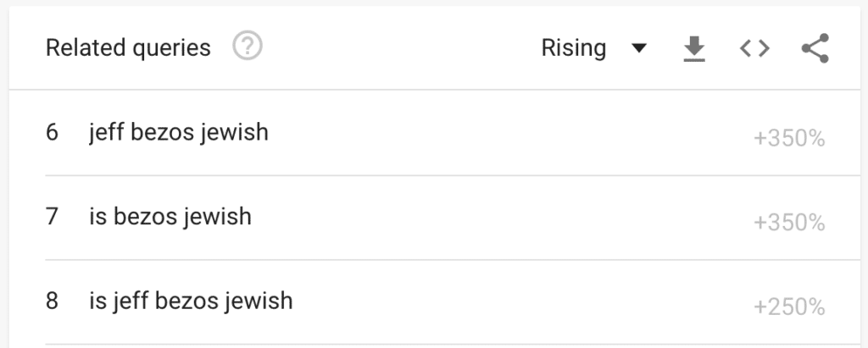
Task: Click the word 'queries' in the card title
Action: pos(171,49)
